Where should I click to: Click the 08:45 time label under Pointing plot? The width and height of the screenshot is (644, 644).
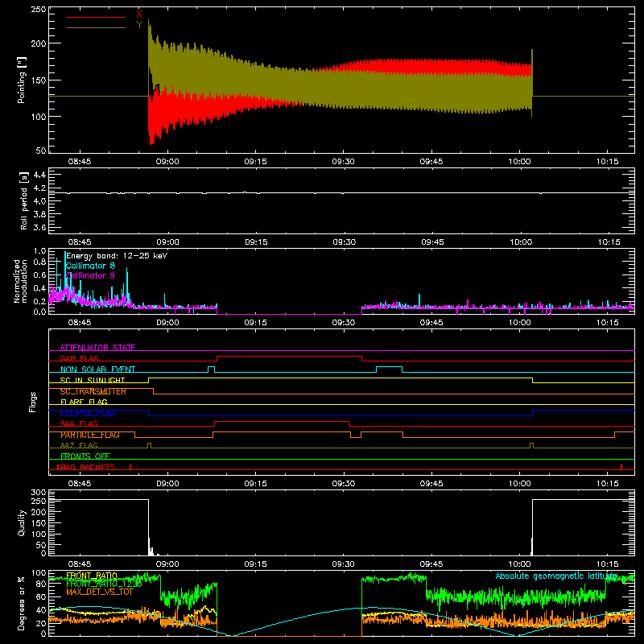click(x=80, y=162)
